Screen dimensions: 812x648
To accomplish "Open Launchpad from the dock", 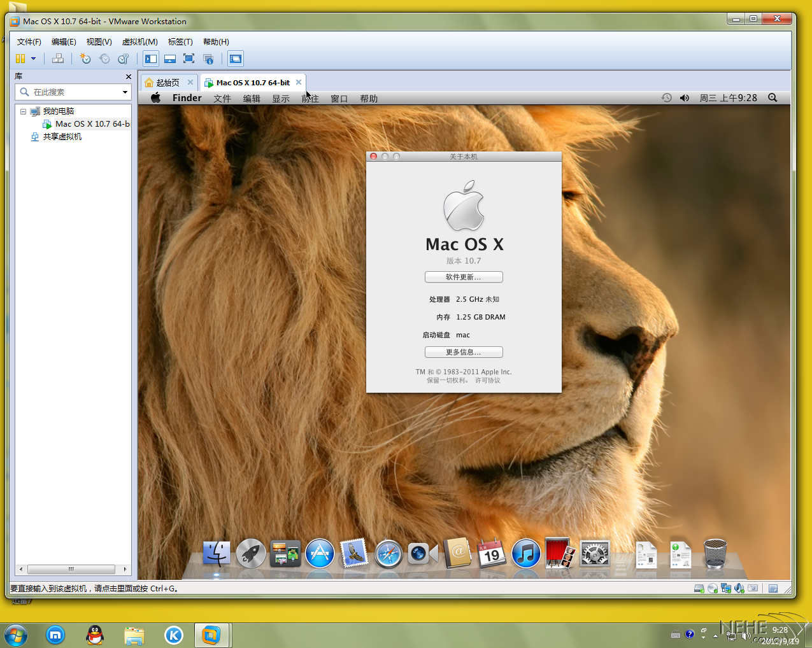I will point(251,554).
